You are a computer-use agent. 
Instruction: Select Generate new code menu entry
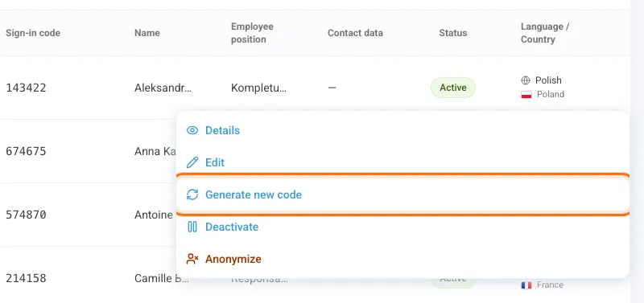402,194
